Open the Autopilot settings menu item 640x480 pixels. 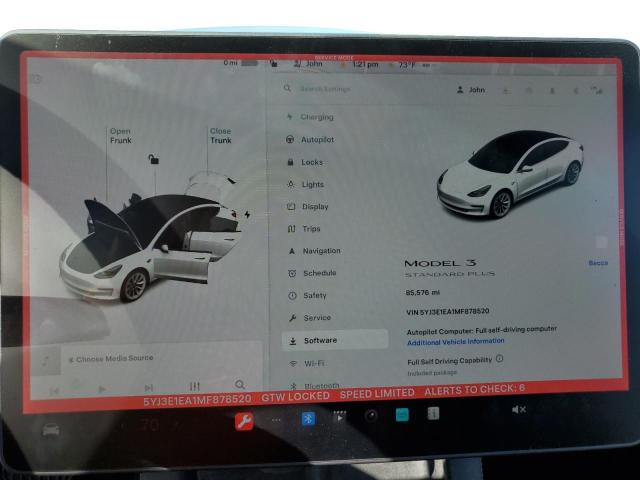(x=317, y=139)
